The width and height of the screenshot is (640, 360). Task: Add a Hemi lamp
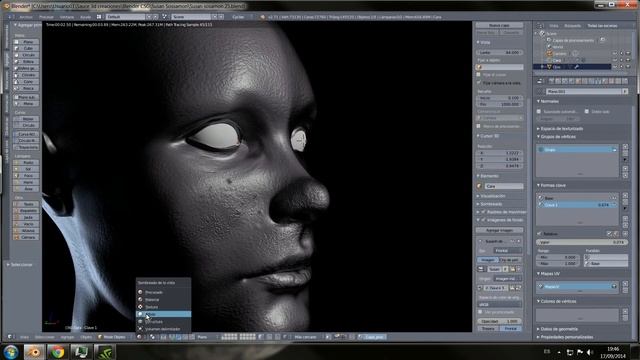[x=27, y=182]
